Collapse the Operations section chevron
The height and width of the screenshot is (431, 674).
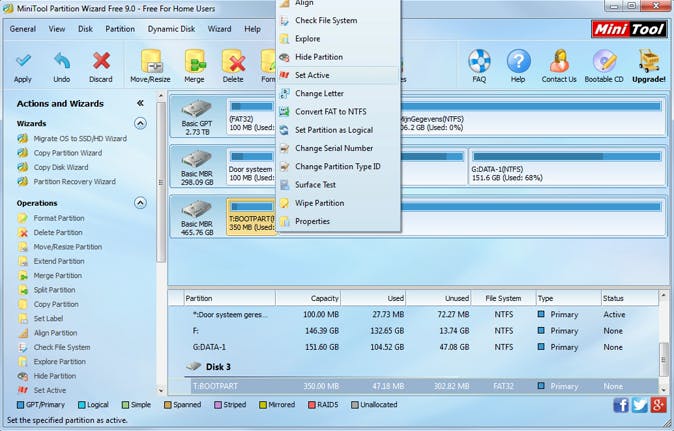point(140,203)
